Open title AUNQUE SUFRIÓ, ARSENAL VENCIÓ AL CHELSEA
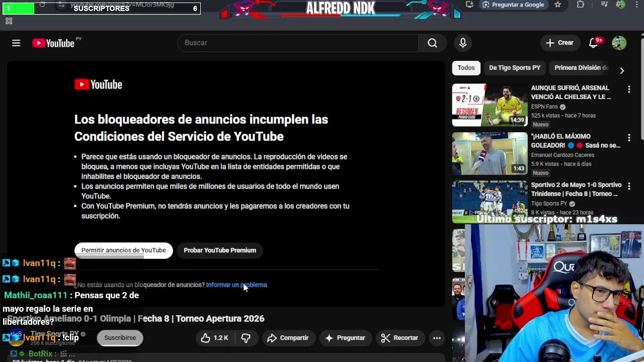The width and height of the screenshot is (644, 362). pyautogui.click(x=571, y=93)
